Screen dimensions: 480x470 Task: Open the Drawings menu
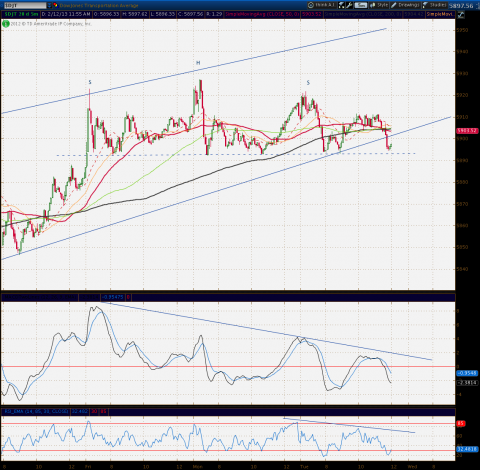click(405, 5)
